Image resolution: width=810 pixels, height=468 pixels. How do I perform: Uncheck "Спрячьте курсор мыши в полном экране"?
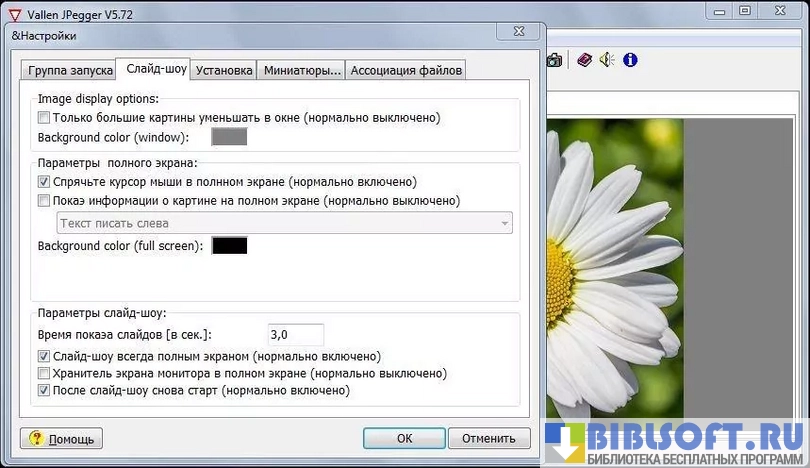(44, 182)
